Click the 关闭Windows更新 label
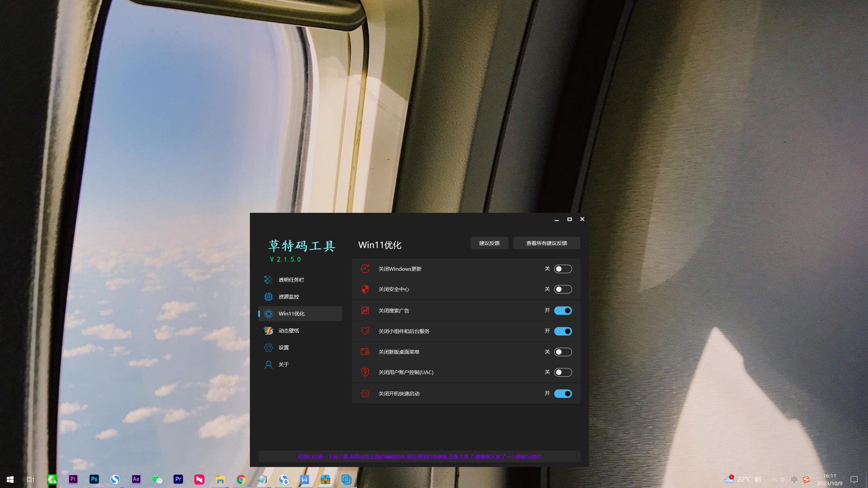This screenshot has height=488, width=868. click(400, 269)
